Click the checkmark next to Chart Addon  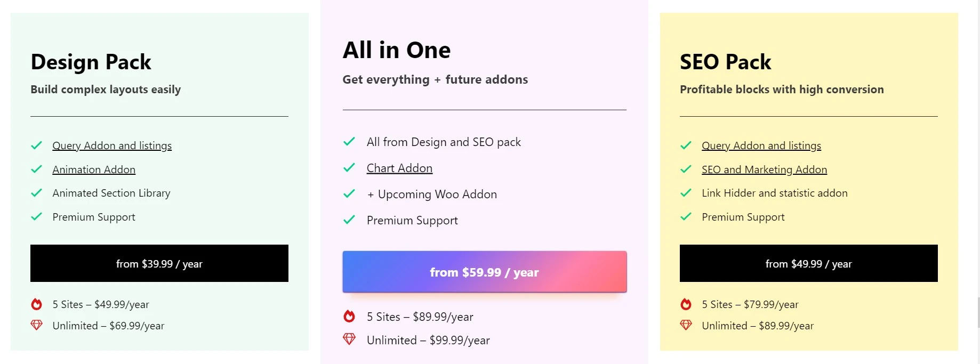pos(349,167)
